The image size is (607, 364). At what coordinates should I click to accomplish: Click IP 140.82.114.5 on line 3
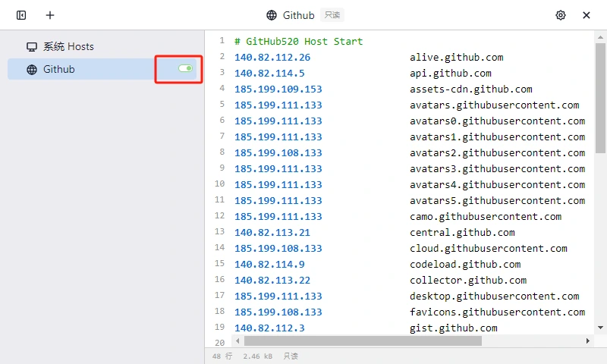(x=269, y=73)
